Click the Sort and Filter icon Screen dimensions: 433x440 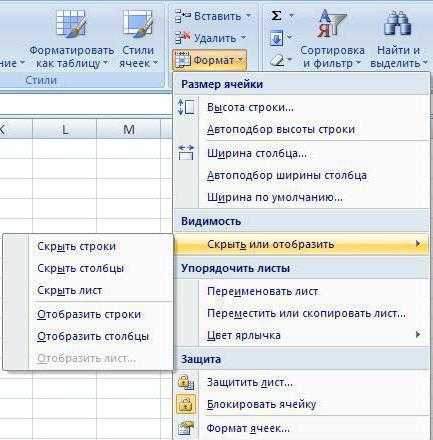[332, 23]
